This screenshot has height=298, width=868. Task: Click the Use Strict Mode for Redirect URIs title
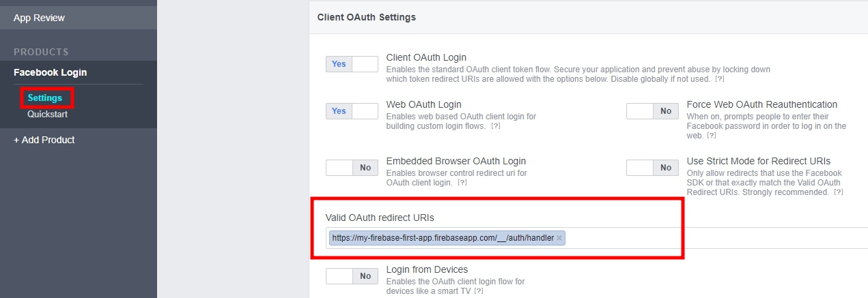click(759, 161)
